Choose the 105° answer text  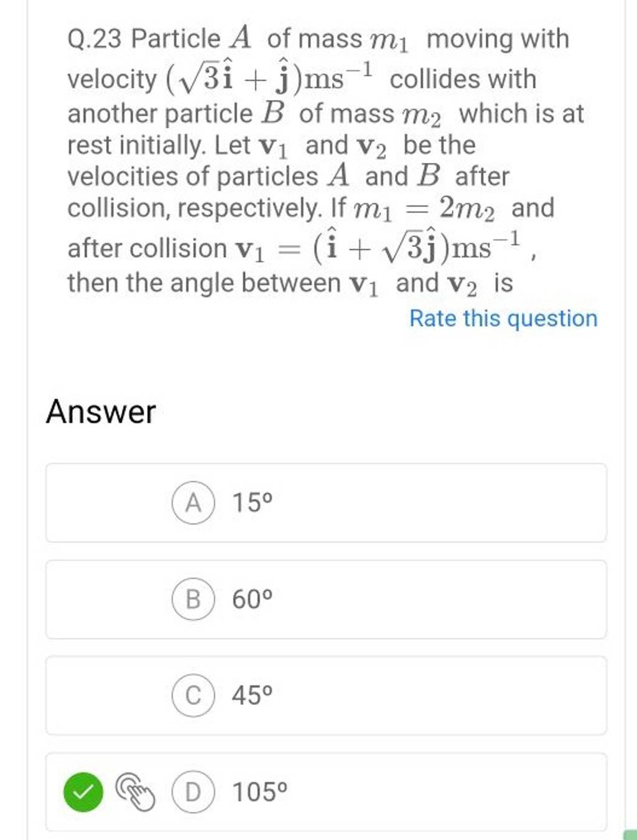pos(259,793)
